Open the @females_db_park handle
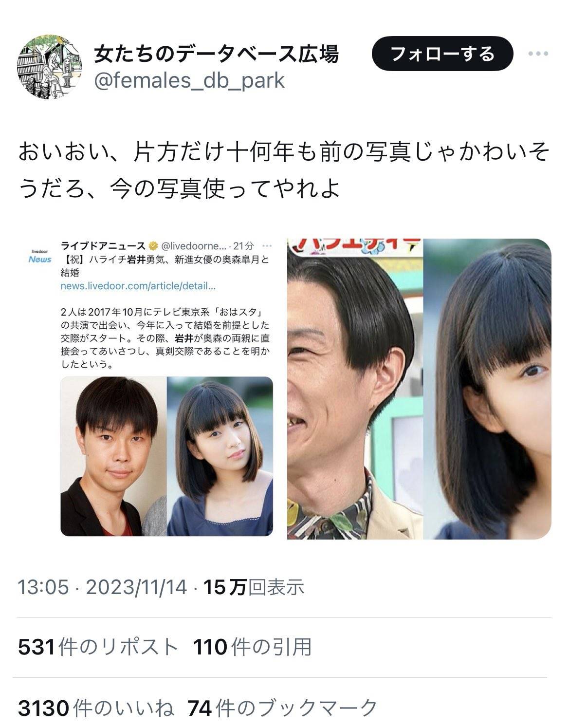This screenshot has width=569, height=728. pyautogui.click(x=189, y=81)
